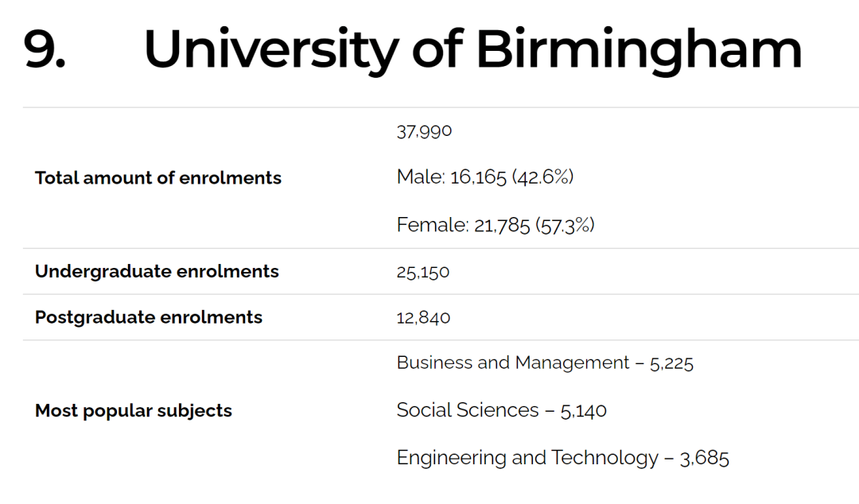Click the Undergraduate enrolments row label
Image resolution: width=859 pixels, height=504 pixels.
(157, 272)
